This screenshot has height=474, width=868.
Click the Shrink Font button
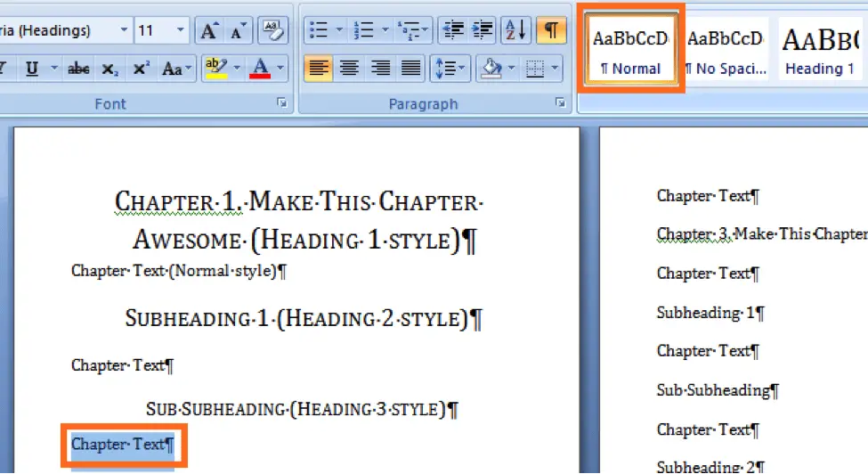pos(239,30)
